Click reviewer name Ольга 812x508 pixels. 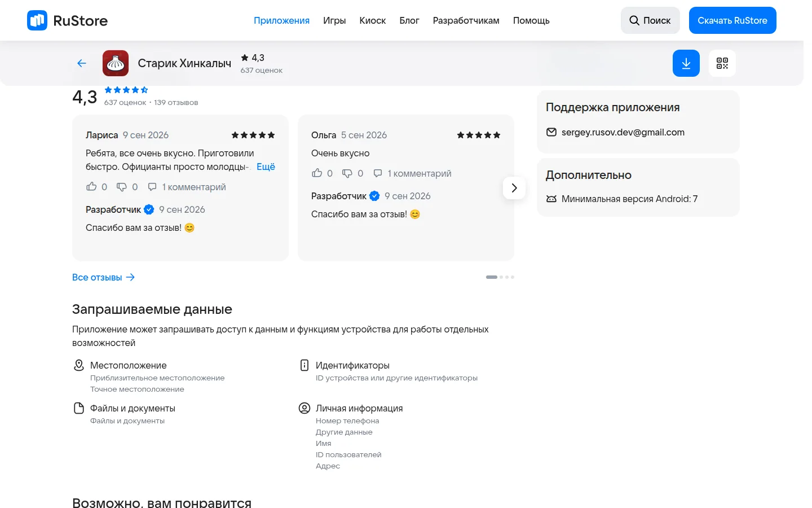tap(324, 135)
